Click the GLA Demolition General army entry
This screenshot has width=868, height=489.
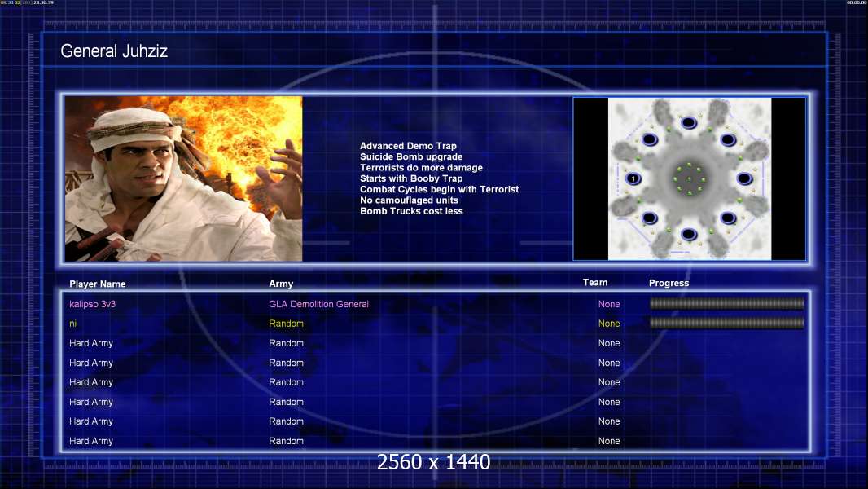click(318, 304)
